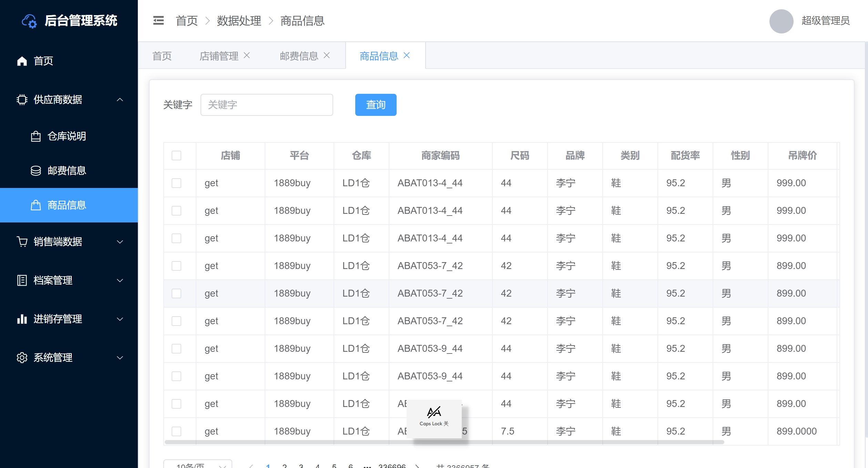The height and width of the screenshot is (468, 868).
Task: Click the 店铺 column header
Action: click(230, 156)
